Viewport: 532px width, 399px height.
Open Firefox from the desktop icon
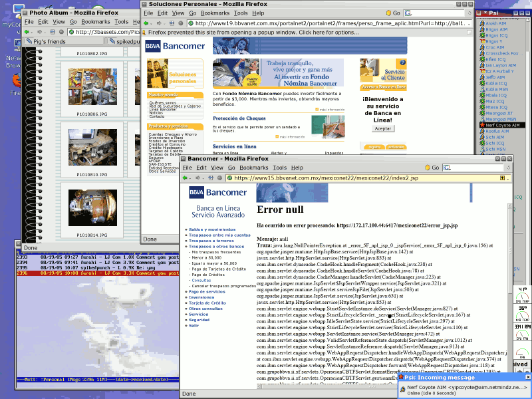point(16,80)
